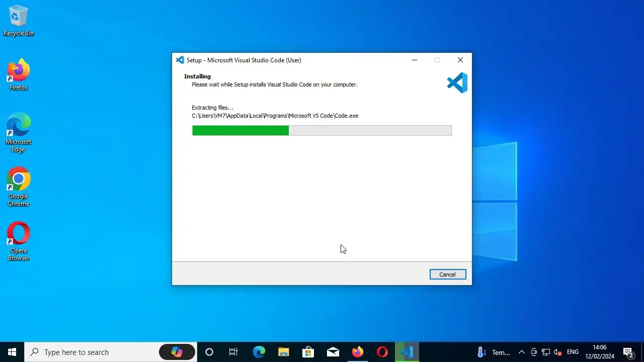The height and width of the screenshot is (362, 644).
Task: Click the "Extracting files..." status text
Action: click(x=212, y=108)
